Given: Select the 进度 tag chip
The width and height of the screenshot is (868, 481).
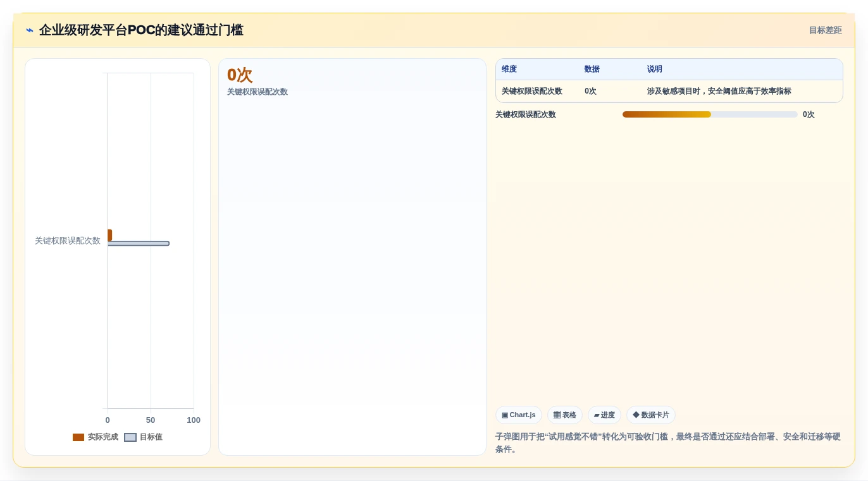Looking at the screenshot, I should (x=605, y=415).
